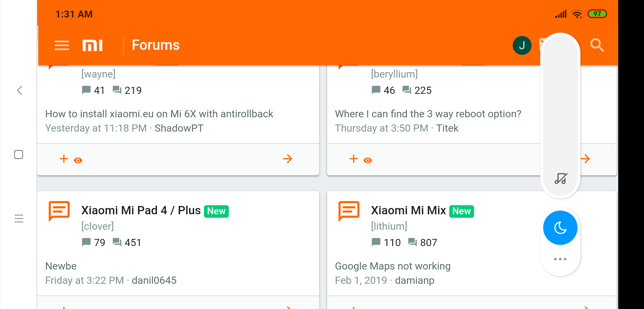Open Xiaomi Mi Mix forum

[x=409, y=211]
